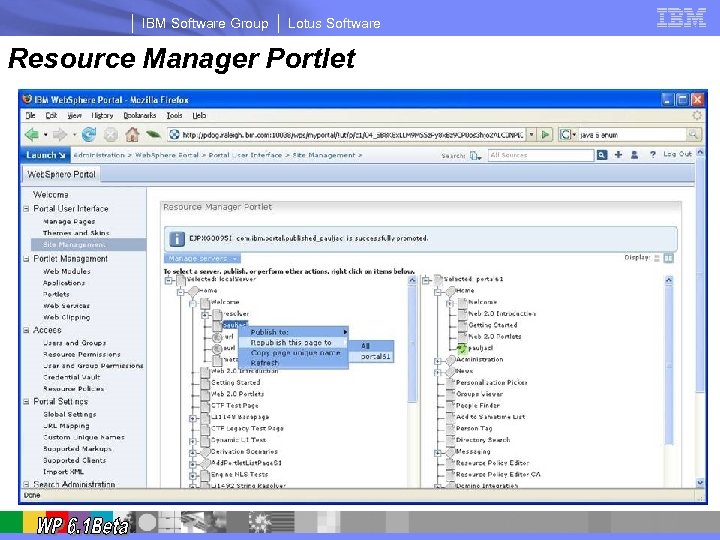
Task: Click the green Go arrow beside the address bar
Action: 545,135
